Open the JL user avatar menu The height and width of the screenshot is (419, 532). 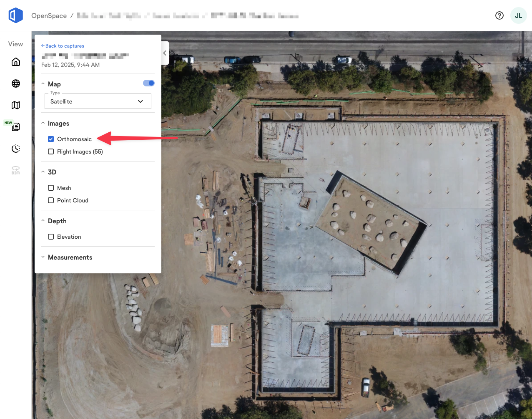coord(518,15)
